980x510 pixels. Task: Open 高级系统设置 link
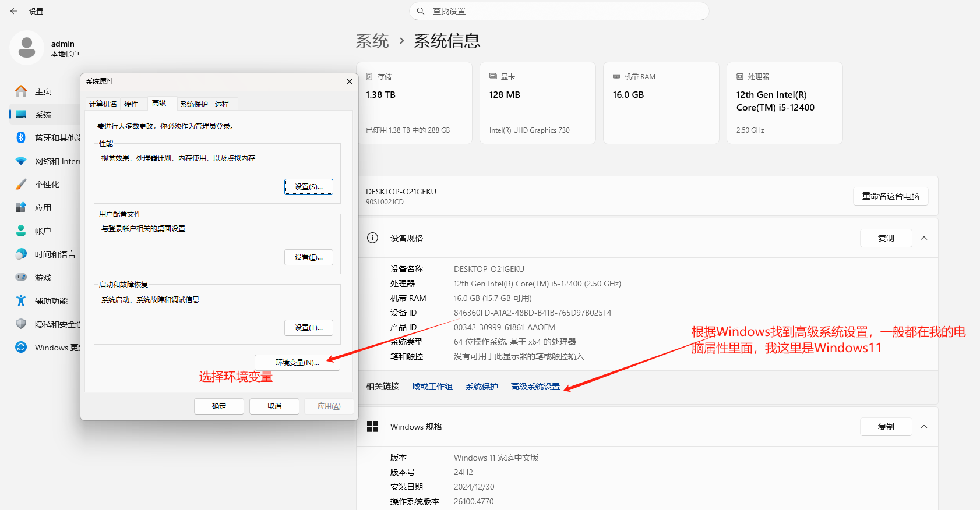535,387
